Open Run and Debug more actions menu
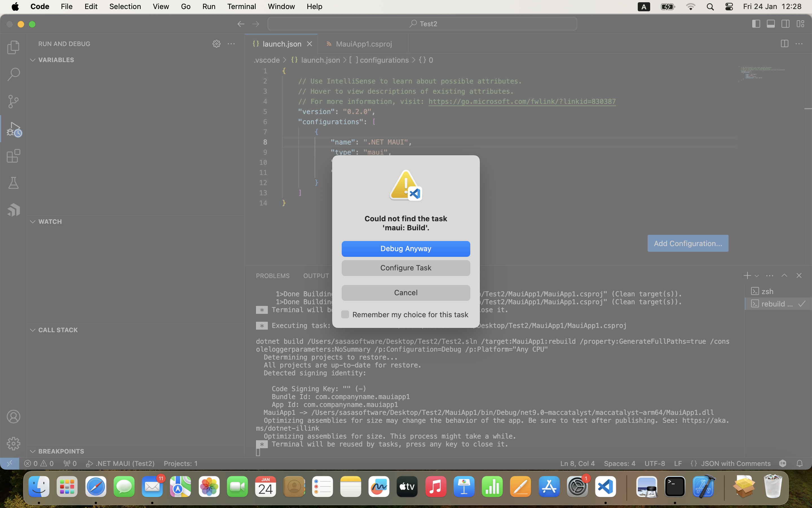The height and width of the screenshot is (508, 812). click(231, 44)
